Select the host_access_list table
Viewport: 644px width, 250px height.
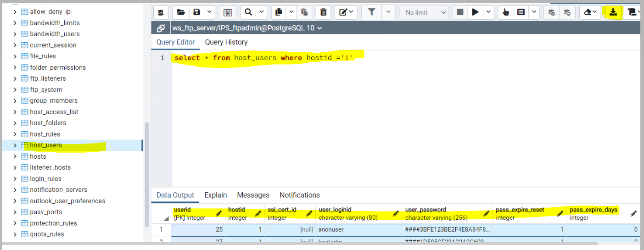pos(54,112)
